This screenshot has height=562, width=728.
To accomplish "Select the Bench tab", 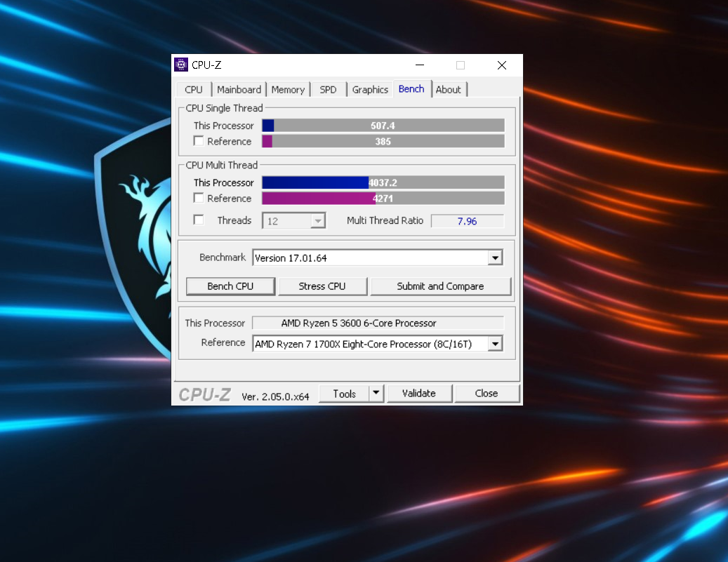I will click(411, 88).
